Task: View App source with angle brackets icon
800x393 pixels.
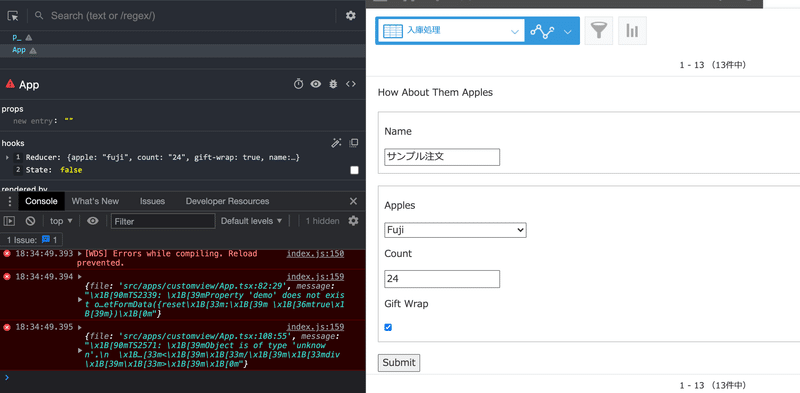Action: (351, 84)
